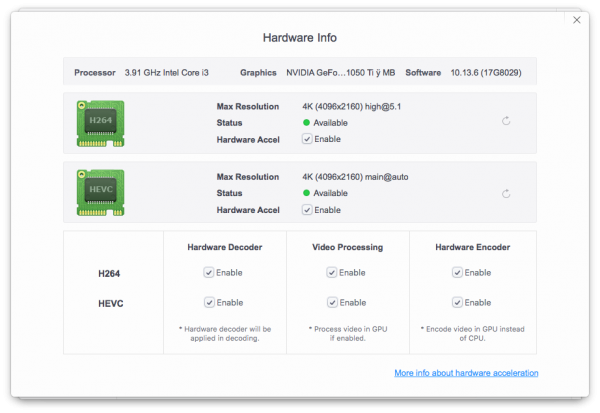Refresh the H264 hardware status
Viewport: 600px width, 413px height.
pyautogui.click(x=506, y=121)
